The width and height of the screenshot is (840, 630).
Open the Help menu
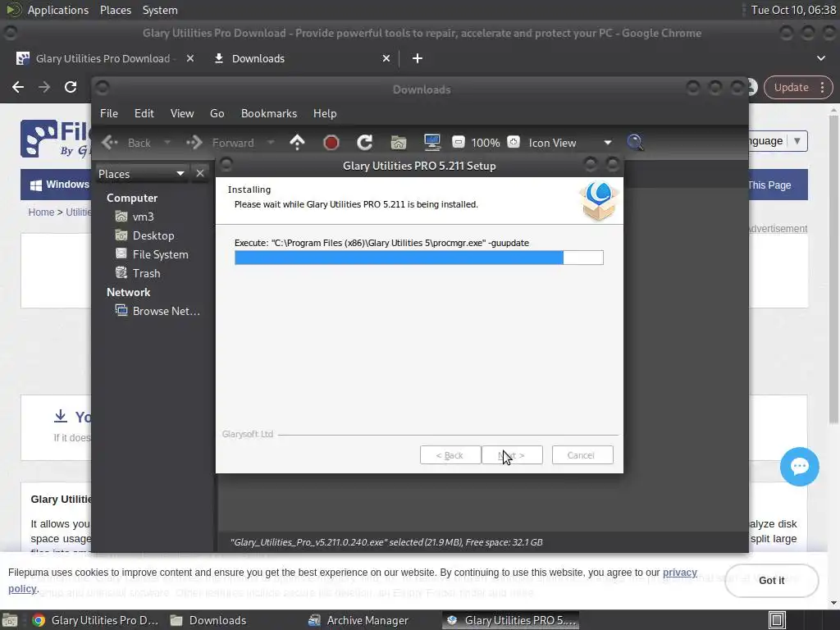point(325,113)
